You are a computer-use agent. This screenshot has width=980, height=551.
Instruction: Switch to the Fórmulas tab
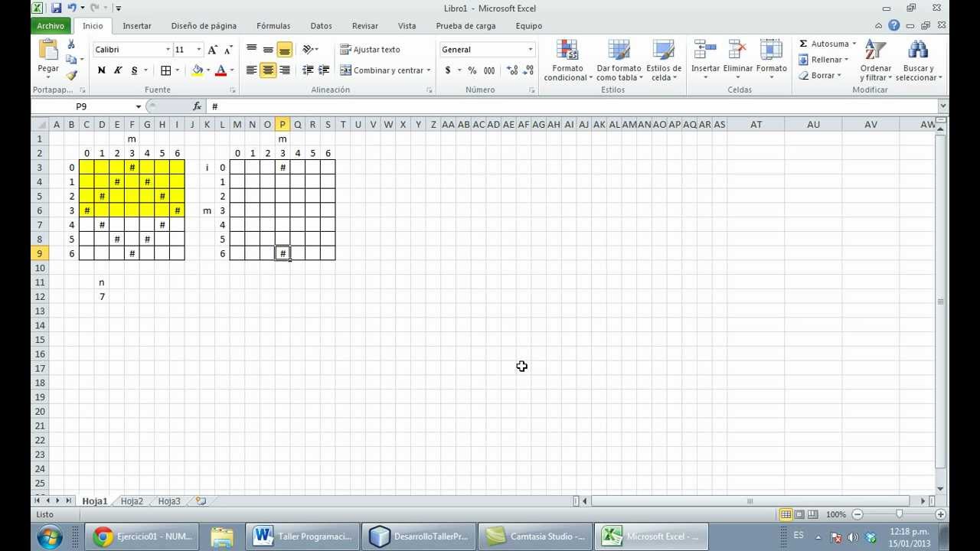(x=273, y=26)
